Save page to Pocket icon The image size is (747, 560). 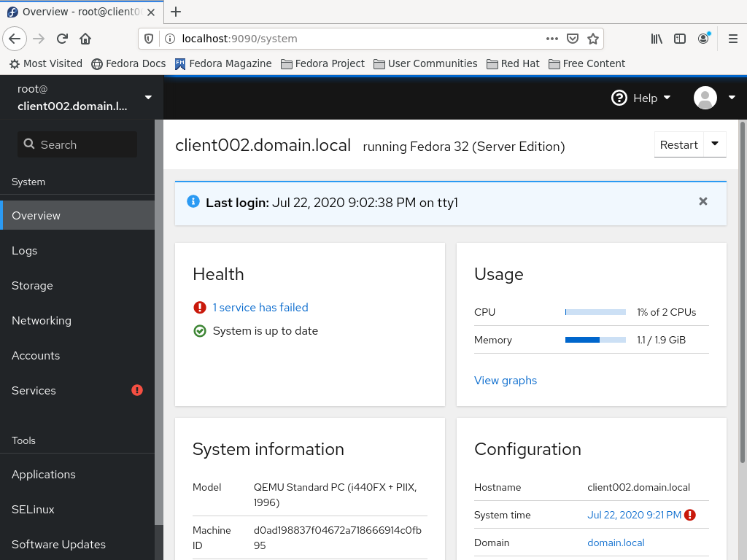coord(573,39)
